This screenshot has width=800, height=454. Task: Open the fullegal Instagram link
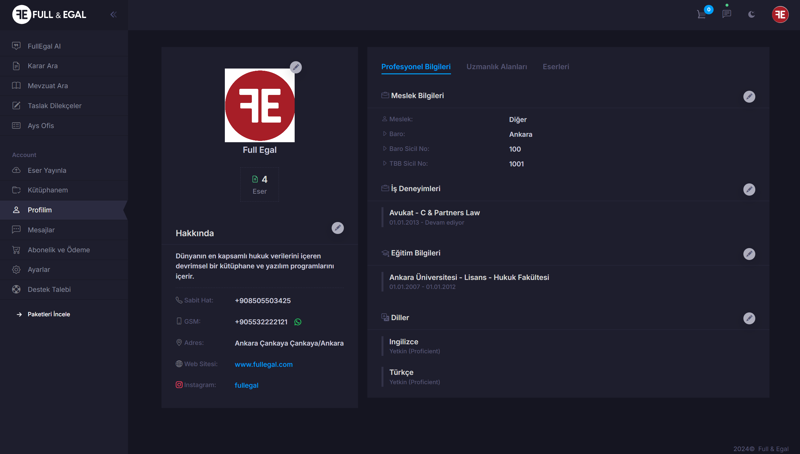[x=246, y=385]
